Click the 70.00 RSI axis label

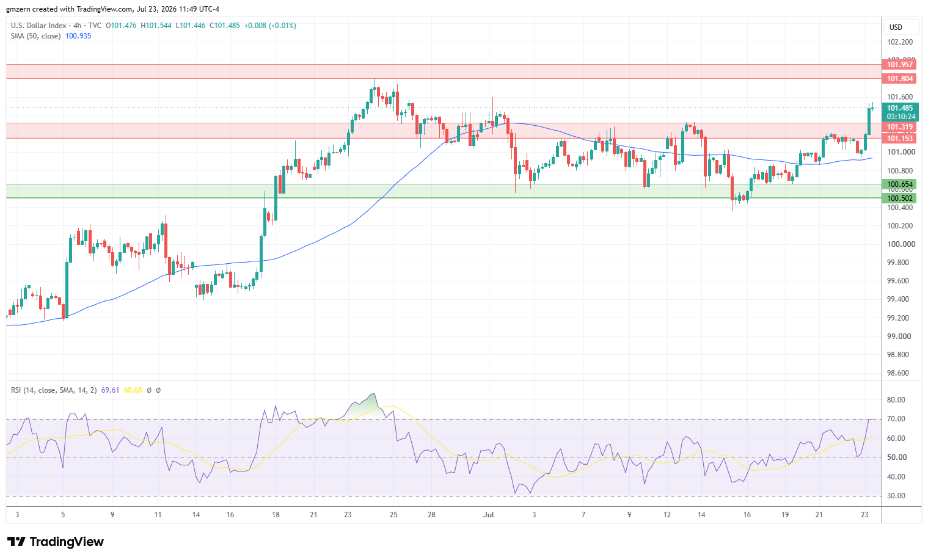896,419
